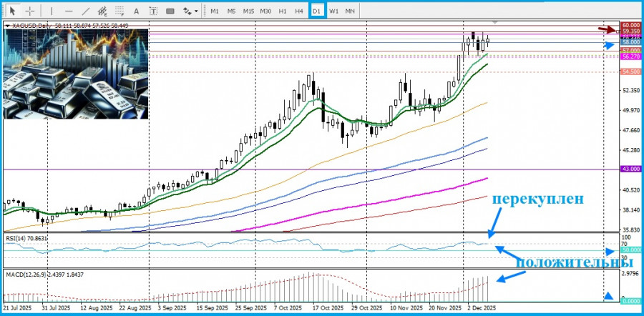Select the trendline drawing tool
644x316 pixels.
pyautogui.click(x=86, y=11)
